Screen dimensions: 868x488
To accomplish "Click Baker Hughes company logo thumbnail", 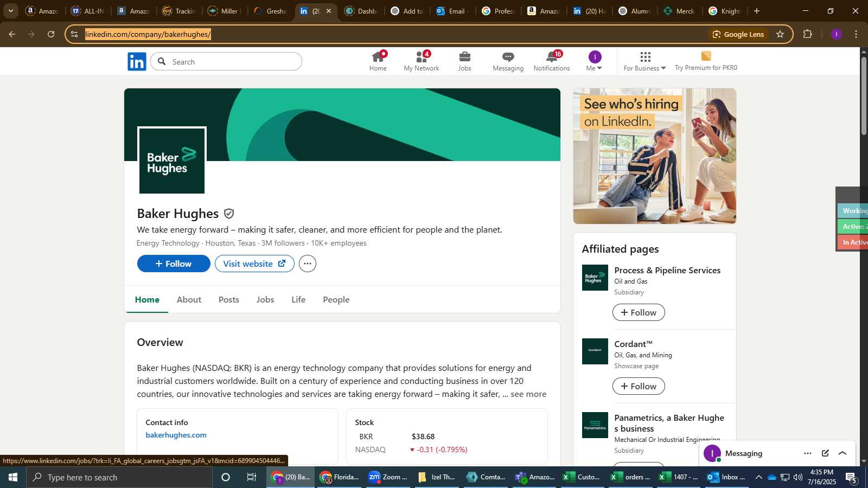I will point(172,160).
